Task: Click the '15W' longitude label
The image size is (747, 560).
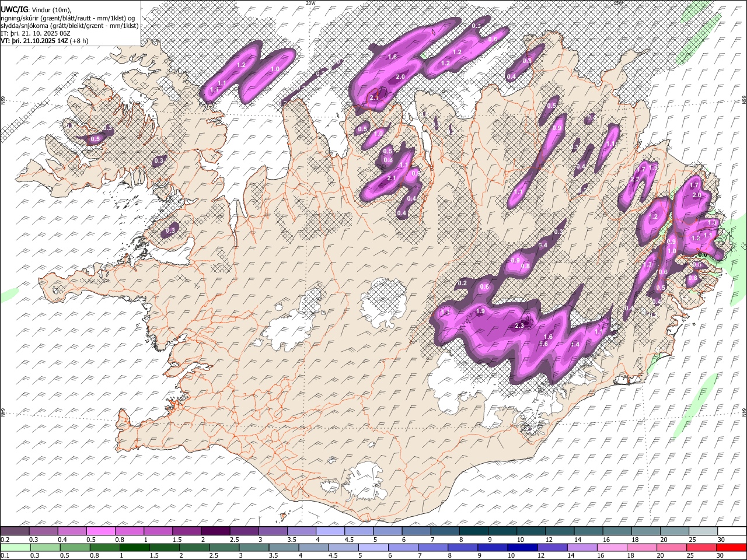Action: [x=618, y=3]
